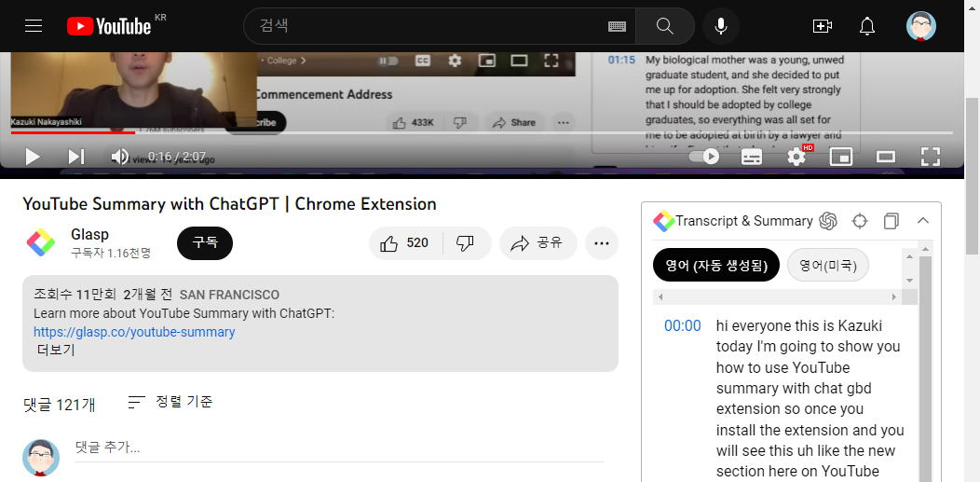Play the video
The width and height of the screenshot is (980, 482).
[x=33, y=157]
